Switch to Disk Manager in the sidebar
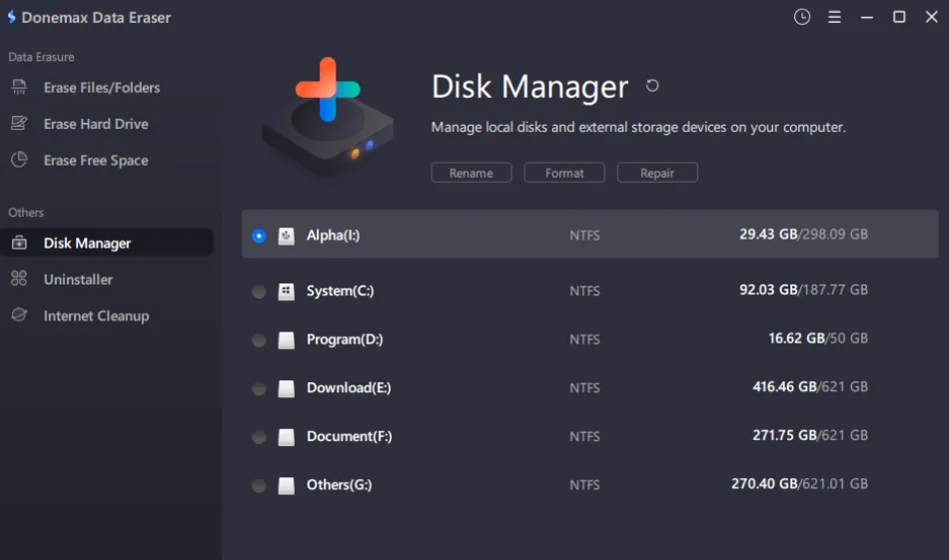Screen dimensions: 949x560 tap(107, 243)
